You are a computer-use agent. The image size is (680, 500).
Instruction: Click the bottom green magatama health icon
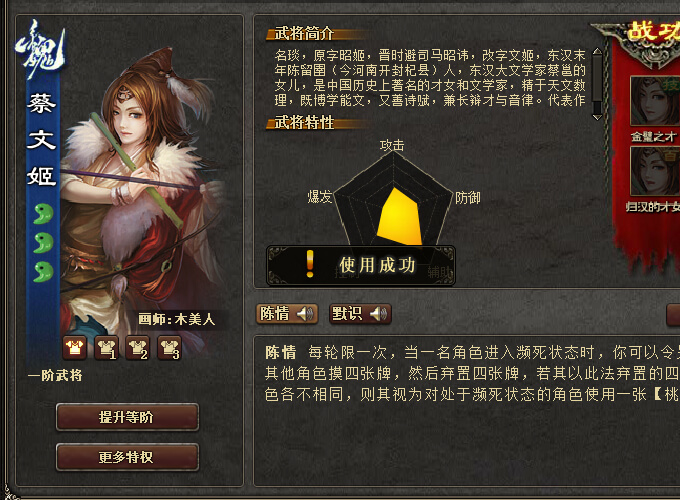tap(43, 271)
